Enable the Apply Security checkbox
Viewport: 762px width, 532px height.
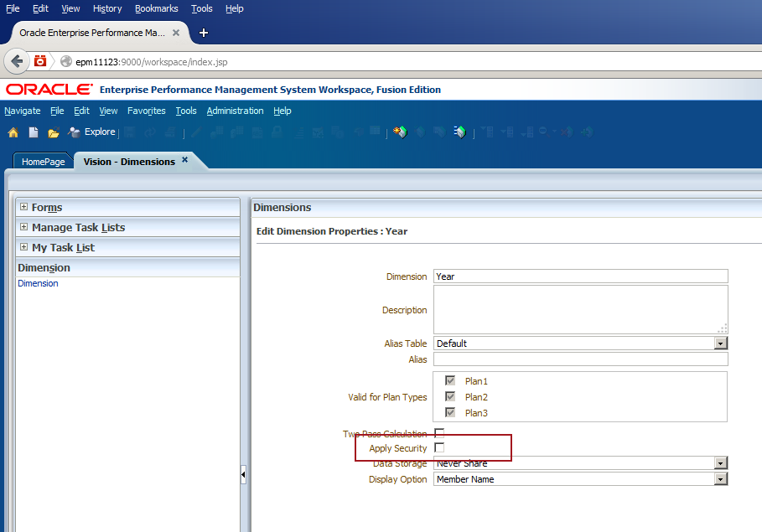(x=439, y=447)
